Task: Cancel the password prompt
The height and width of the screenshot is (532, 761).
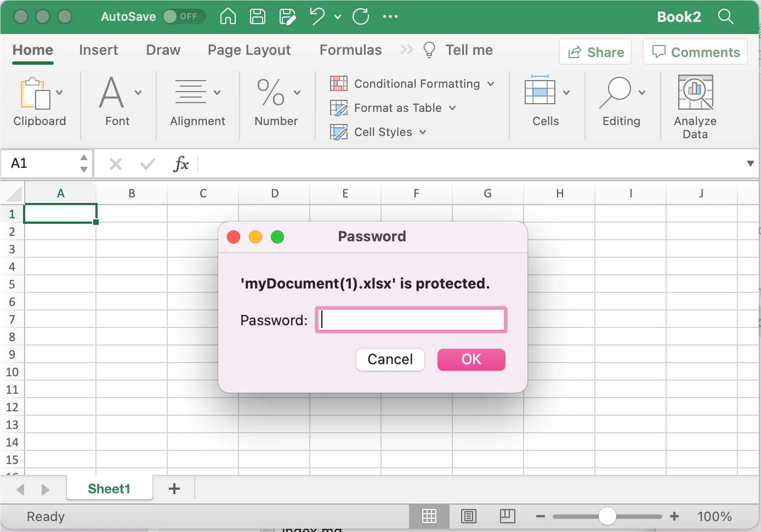Action: pos(390,360)
